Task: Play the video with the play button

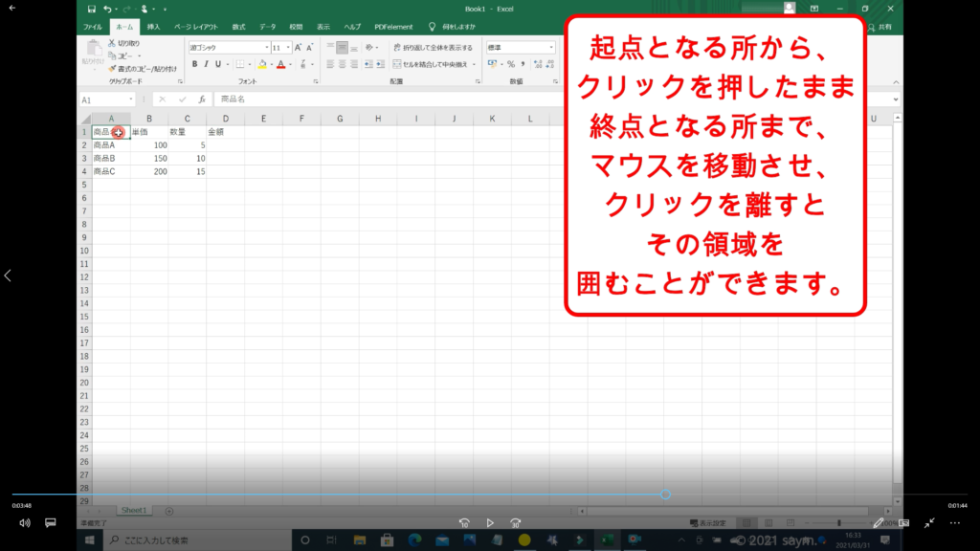Action: coord(490,523)
